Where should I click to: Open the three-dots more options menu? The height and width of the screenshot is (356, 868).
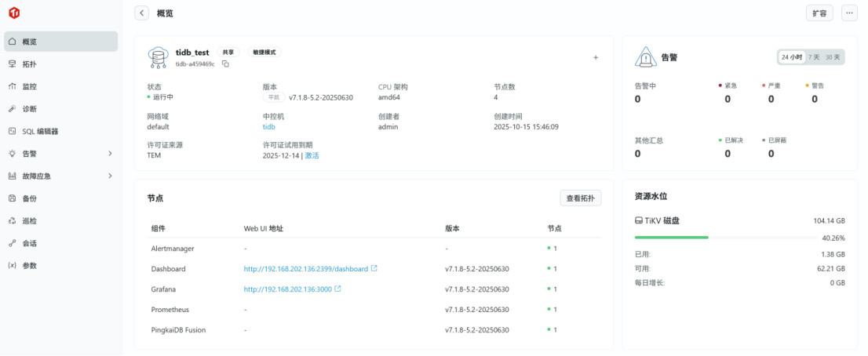pos(849,13)
